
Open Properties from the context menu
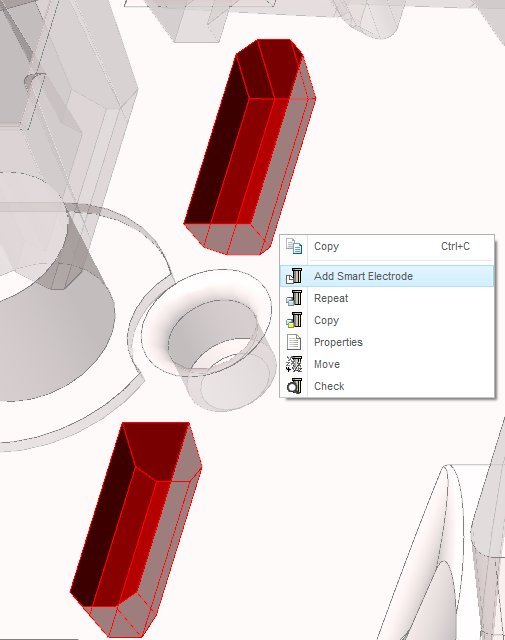point(387,342)
